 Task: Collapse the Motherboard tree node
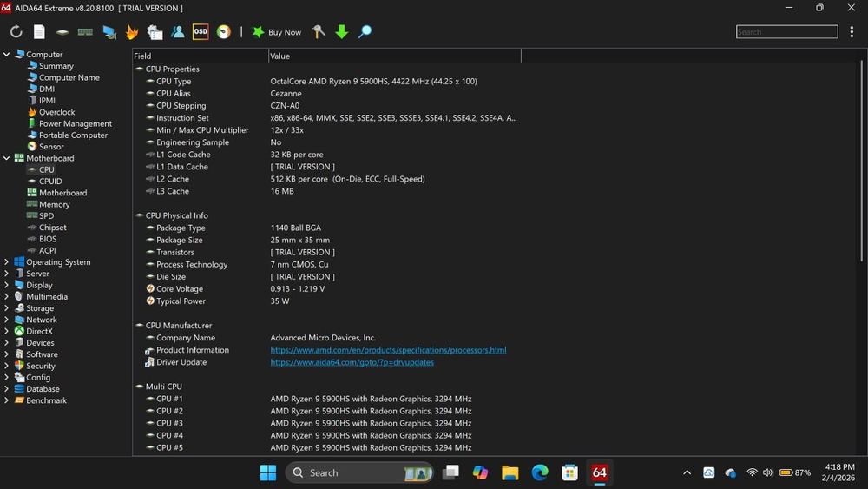click(7, 158)
